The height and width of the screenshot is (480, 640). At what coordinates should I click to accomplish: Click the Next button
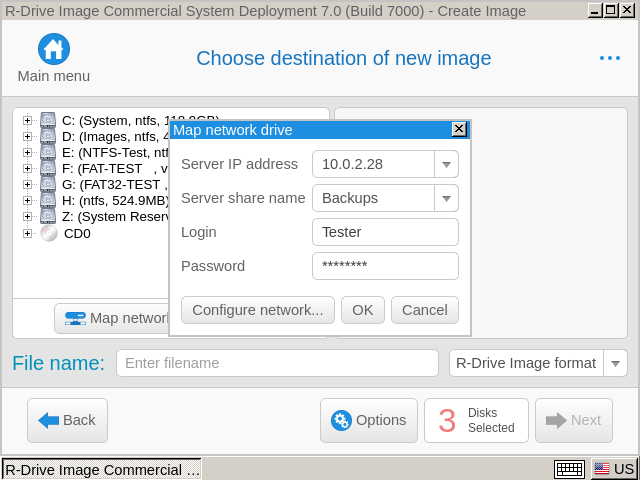(x=574, y=420)
